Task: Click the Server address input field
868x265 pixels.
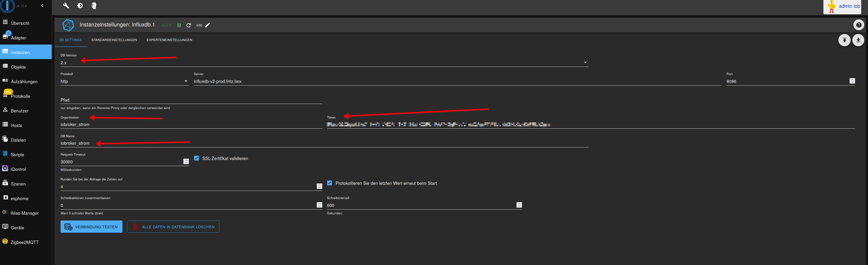Action: [456, 81]
